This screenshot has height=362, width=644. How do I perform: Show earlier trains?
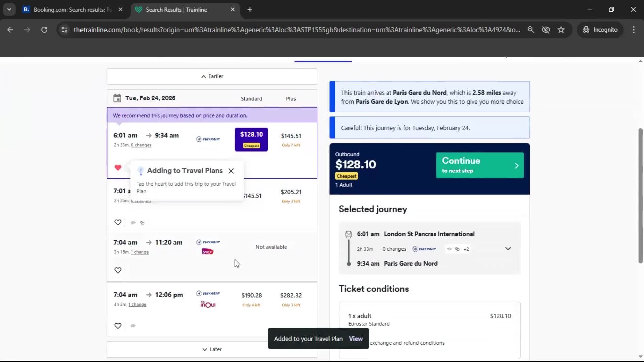pyautogui.click(x=212, y=76)
